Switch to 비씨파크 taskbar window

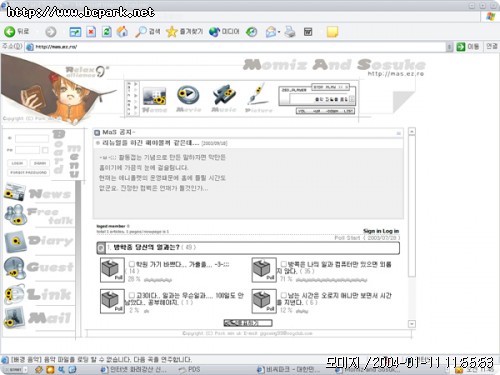[289, 369]
